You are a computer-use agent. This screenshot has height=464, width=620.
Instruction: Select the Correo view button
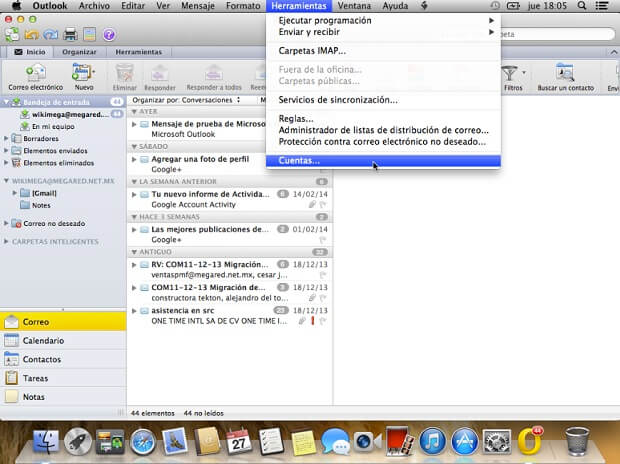tap(63, 322)
